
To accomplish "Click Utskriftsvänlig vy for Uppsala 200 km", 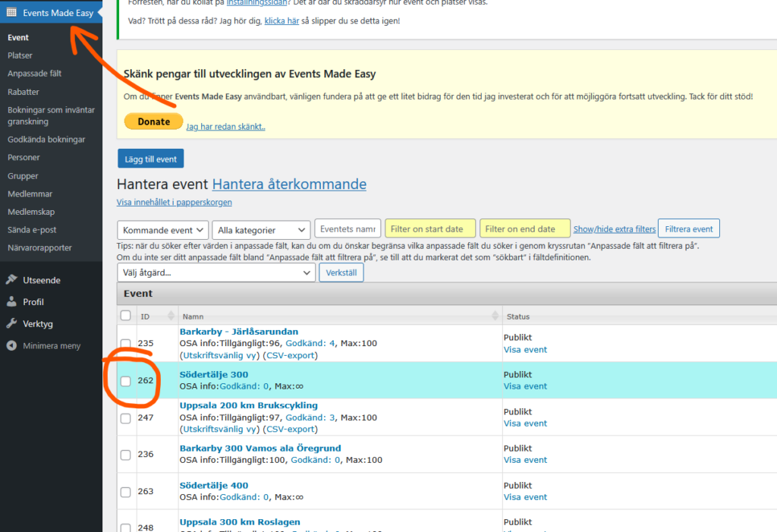I will pos(219,430).
